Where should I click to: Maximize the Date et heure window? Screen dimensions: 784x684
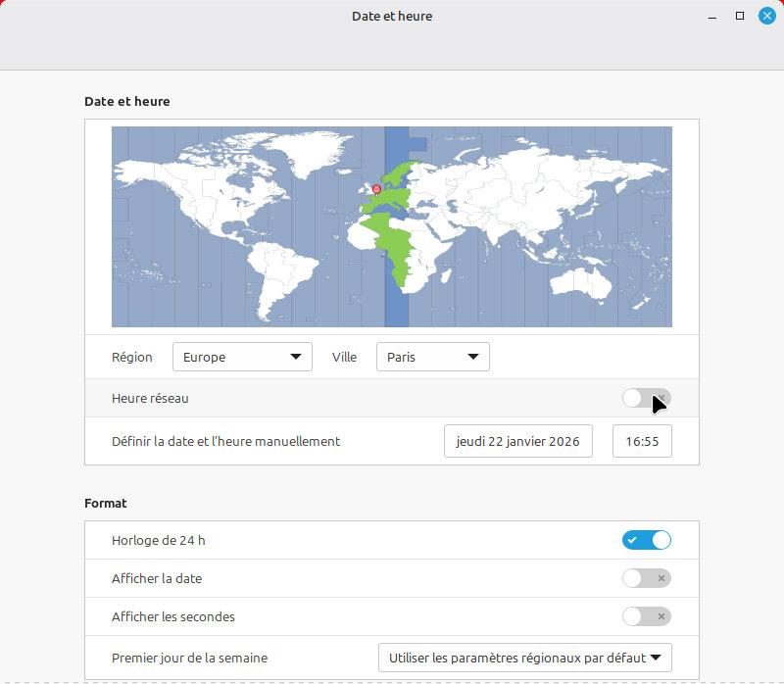pos(740,17)
